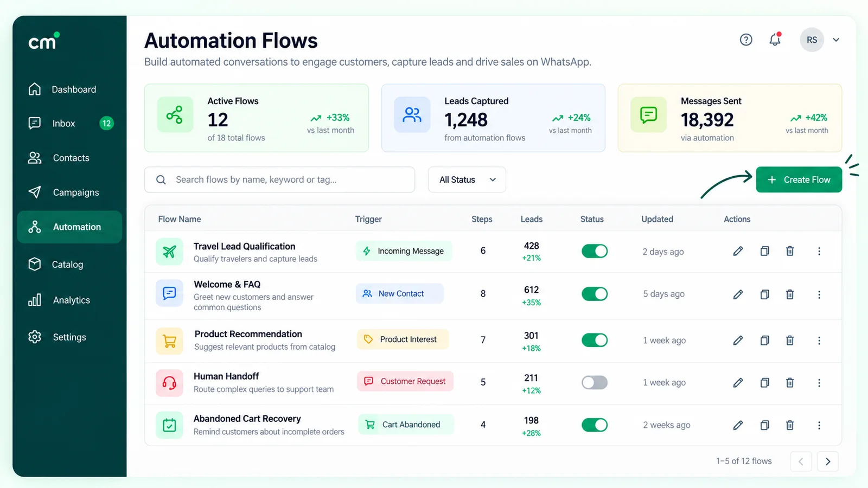Turn off Product Recommendation flow toggle
This screenshot has width=868, height=488.
click(595, 340)
